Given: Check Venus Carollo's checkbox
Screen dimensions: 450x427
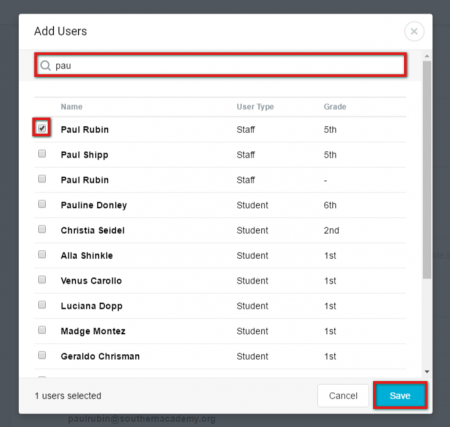Looking at the screenshot, I should click(x=42, y=279).
